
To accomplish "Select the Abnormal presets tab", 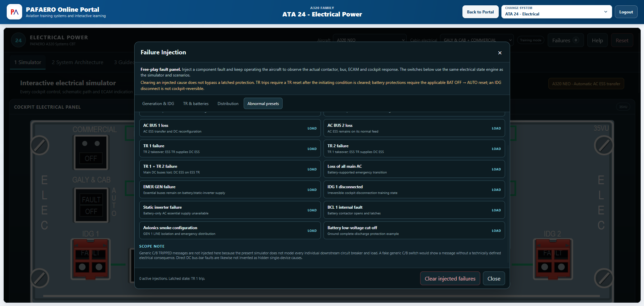I will point(263,104).
